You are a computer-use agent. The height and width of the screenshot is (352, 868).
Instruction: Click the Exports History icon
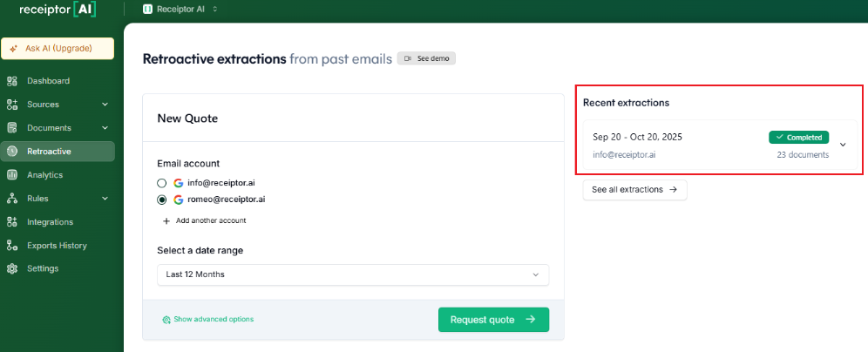[12, 246]
